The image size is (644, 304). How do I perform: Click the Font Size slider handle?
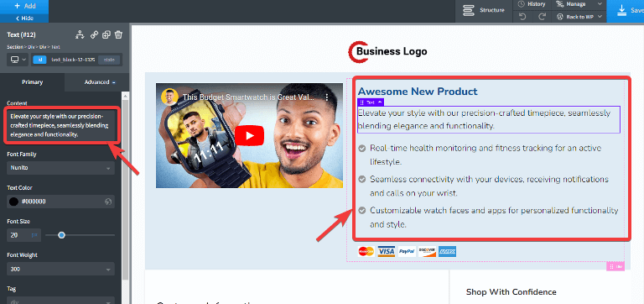click(61, 235)
